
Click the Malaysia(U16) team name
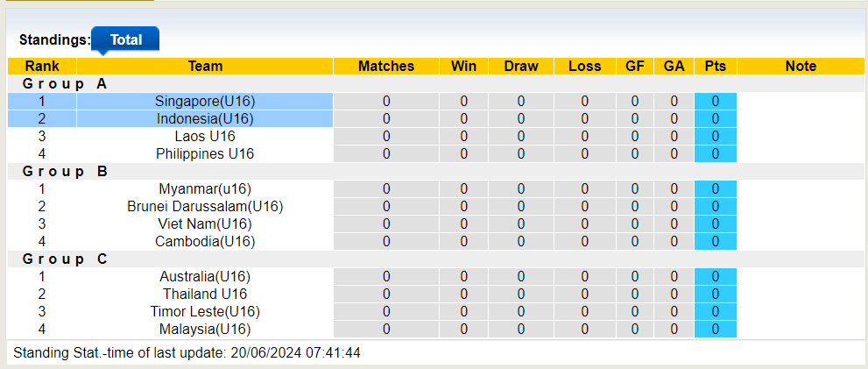click(x=205, y=330)
